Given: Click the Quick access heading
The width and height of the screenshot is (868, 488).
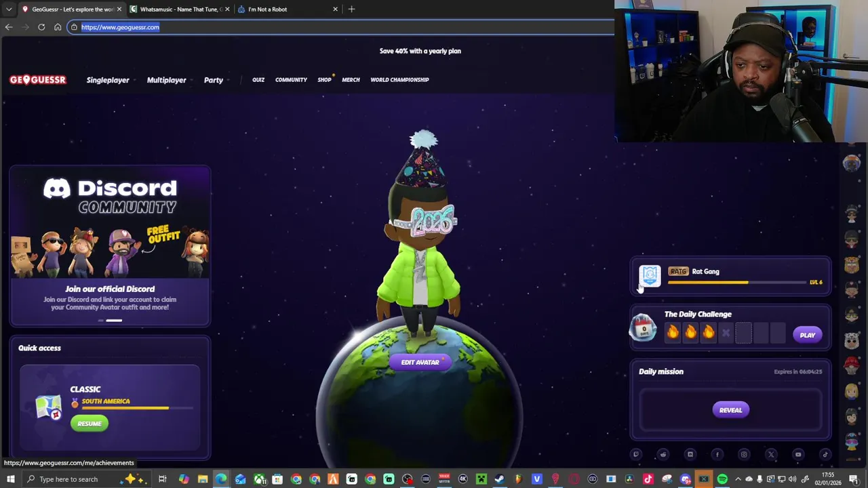Looking at the screenshot, I should click(39, 348).
